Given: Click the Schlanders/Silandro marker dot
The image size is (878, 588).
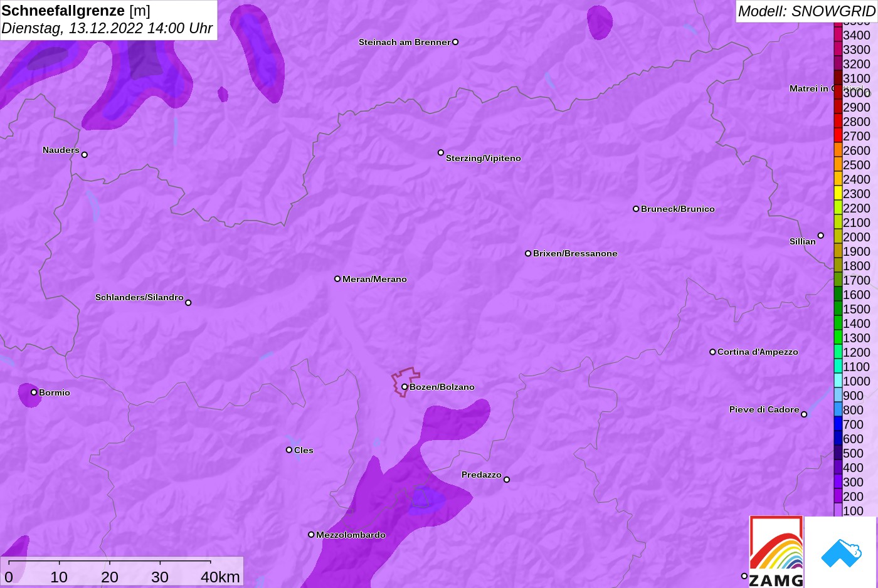Looking at the screenshot, I should tap(188, 303).
